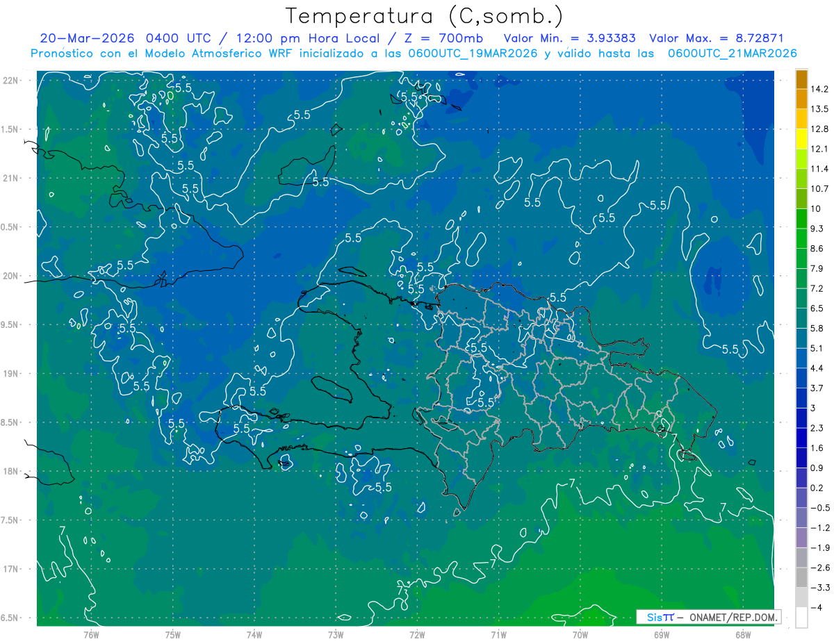This screenshot has width=834, height=644.
Task: Pick the orange swatch between 13.5 and 14.2
Action: coord(801,99)
